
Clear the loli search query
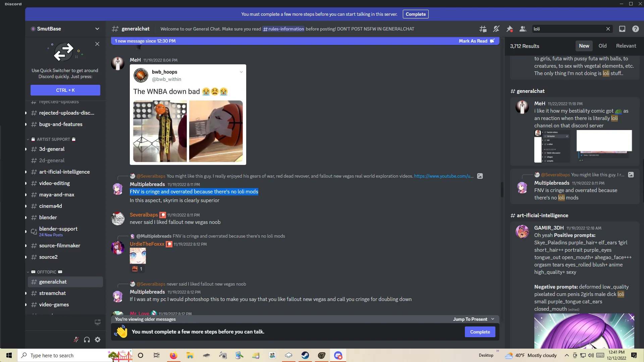(x=608, y=29)
